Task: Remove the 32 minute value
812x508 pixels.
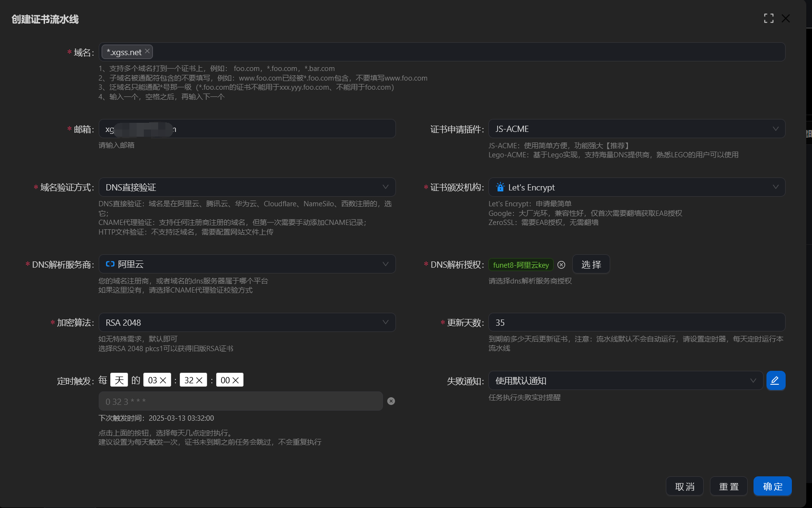Action: click(x=199, y=380)
